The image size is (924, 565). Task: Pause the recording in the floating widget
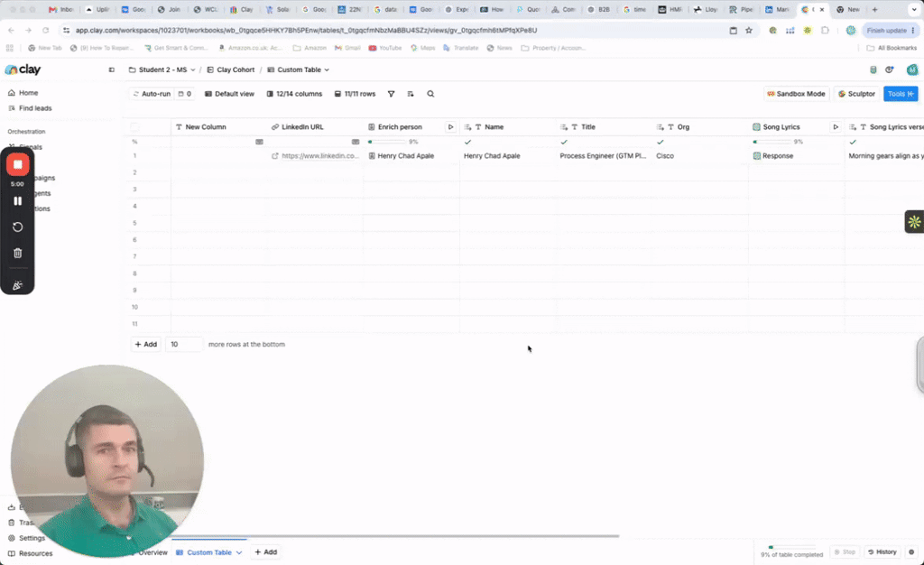pos(18,201)
